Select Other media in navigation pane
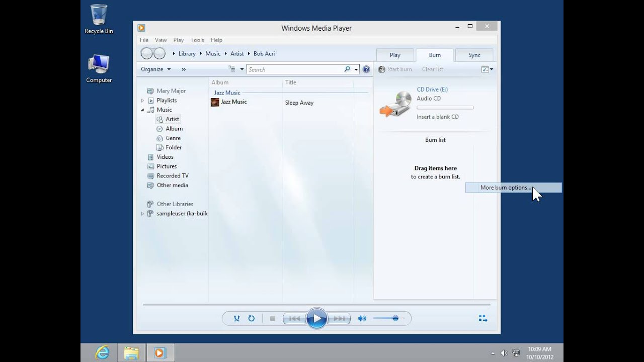 pyautogui.click(x=172, y=186)
